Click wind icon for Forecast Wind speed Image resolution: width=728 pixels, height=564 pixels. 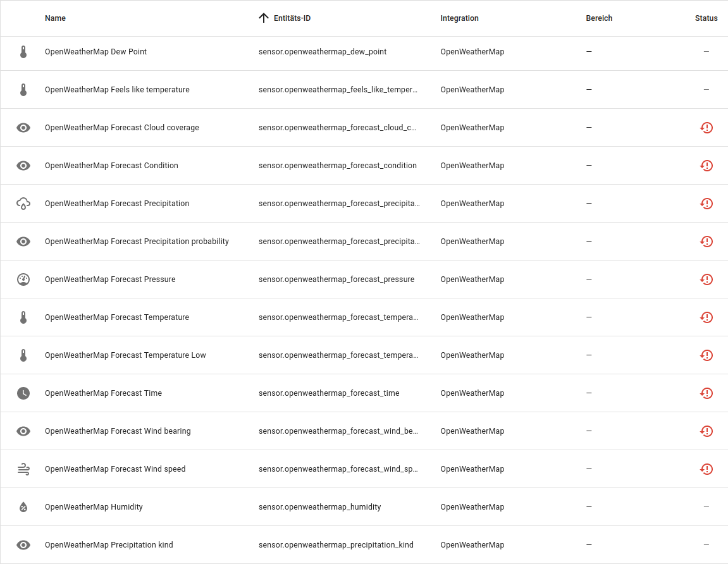[x=23, y=469]
